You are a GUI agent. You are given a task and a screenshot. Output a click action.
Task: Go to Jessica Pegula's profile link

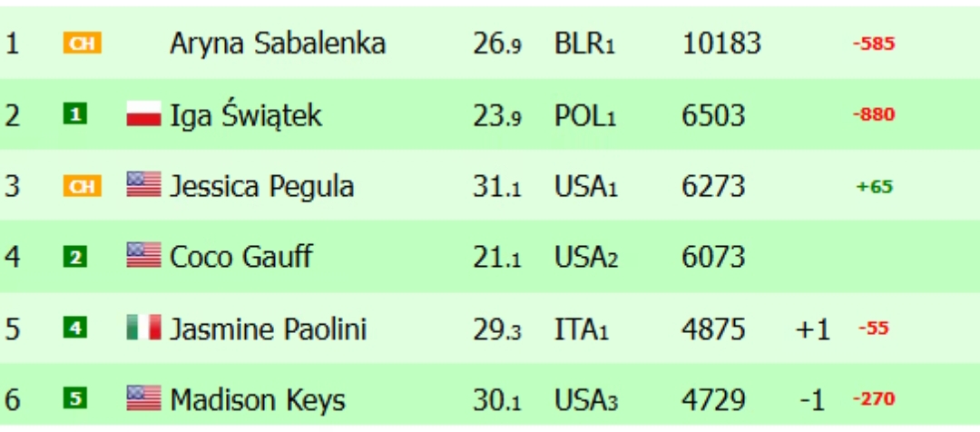(261, 186)
